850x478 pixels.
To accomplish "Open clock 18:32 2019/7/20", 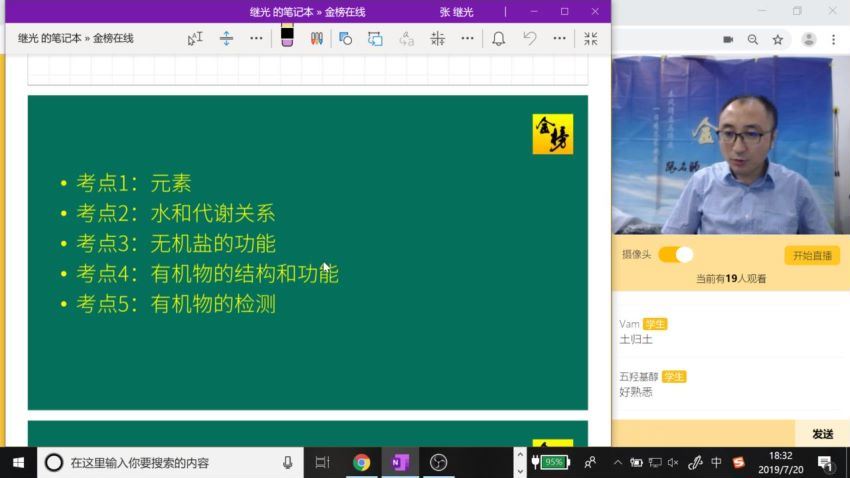I will 781,462.
